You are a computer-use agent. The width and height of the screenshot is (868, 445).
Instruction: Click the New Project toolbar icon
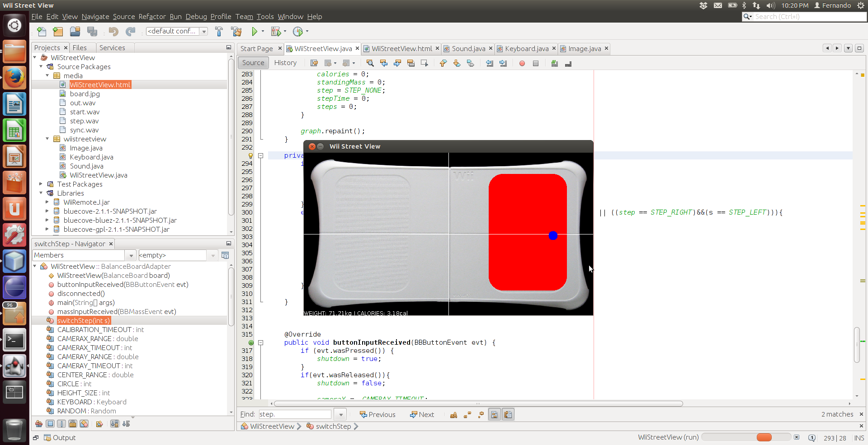[x=58, y=31]
